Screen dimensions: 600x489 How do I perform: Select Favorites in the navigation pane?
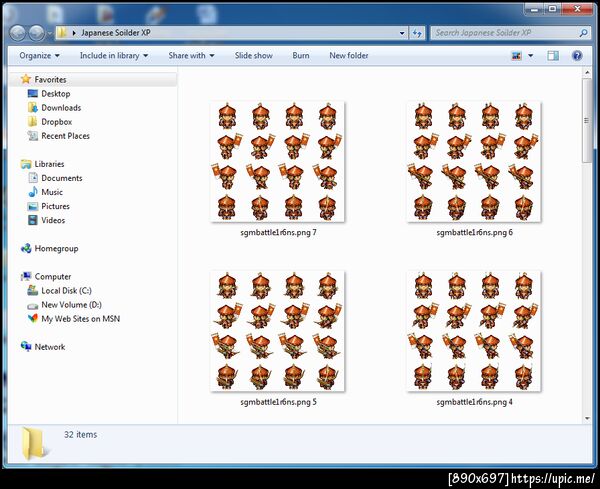[51, 79]
